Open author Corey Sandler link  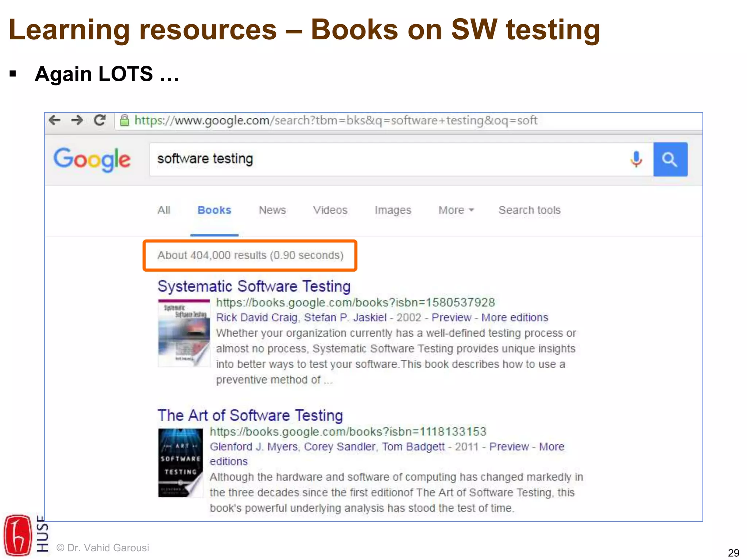point(340,447)
